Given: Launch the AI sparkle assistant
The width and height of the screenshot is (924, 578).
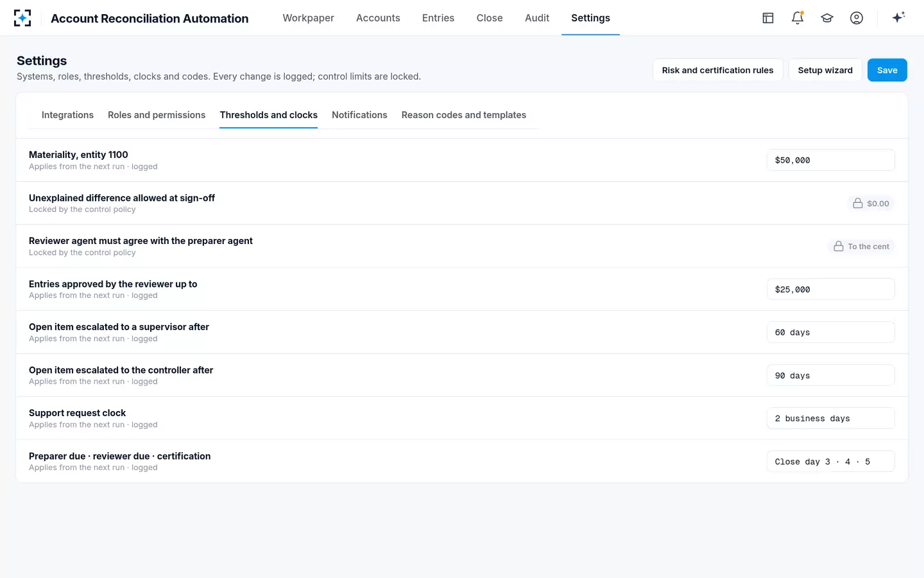Looking at the screenshot, I should [898, 17].
